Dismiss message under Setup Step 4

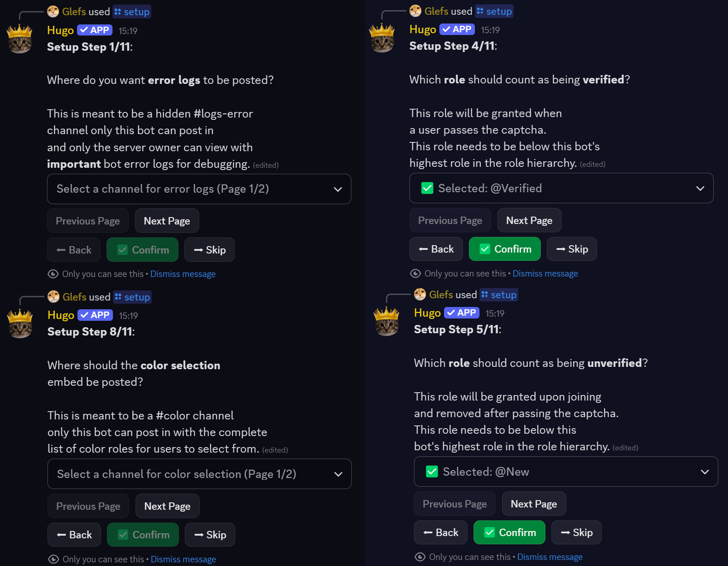click(545, 274)
